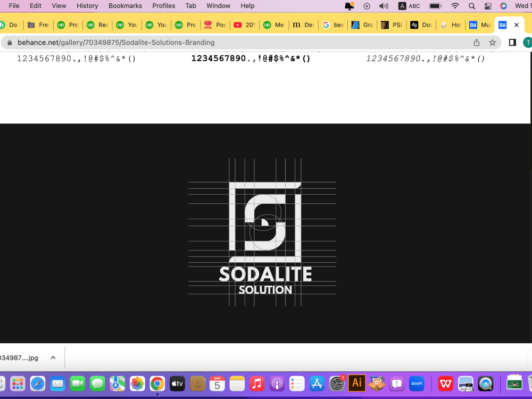Switch to the YouTube tab
Screen dimensions: 532x399
tap(245, 25)
